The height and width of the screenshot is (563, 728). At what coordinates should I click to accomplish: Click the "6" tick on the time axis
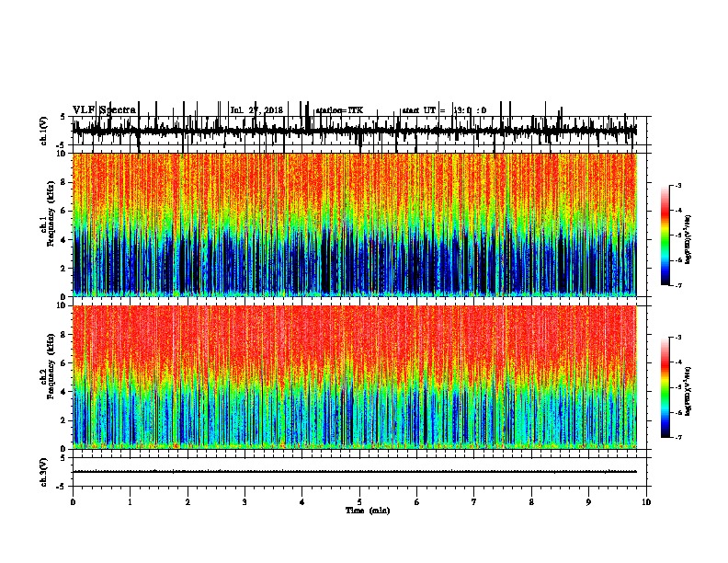click(416, 502)
